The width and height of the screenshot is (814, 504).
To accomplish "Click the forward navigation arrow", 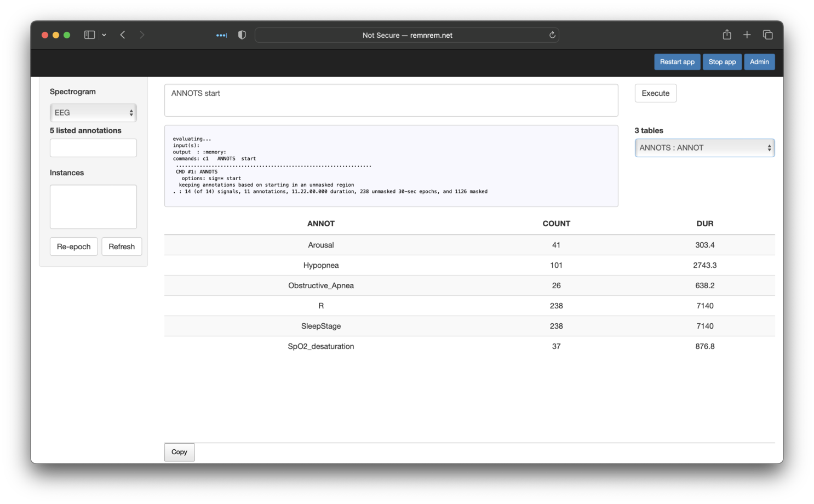I will 142,35.
